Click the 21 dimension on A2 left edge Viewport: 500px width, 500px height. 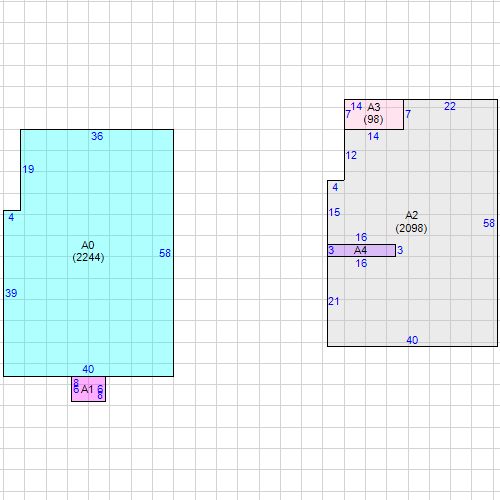334,301
